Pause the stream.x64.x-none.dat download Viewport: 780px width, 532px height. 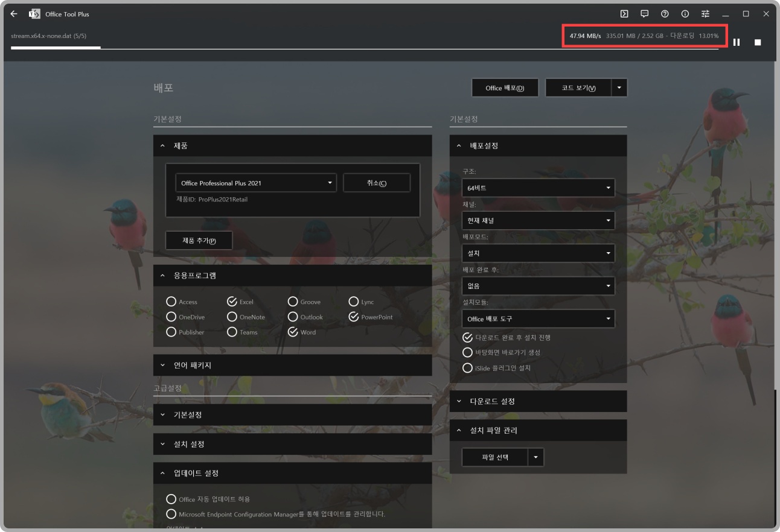point(737,42)
